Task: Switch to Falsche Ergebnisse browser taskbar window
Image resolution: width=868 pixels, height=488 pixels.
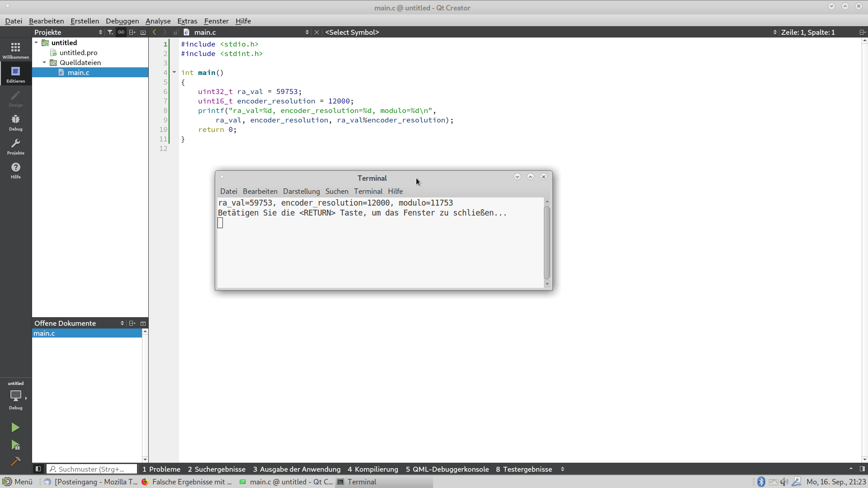Action: tap(187, 482)
